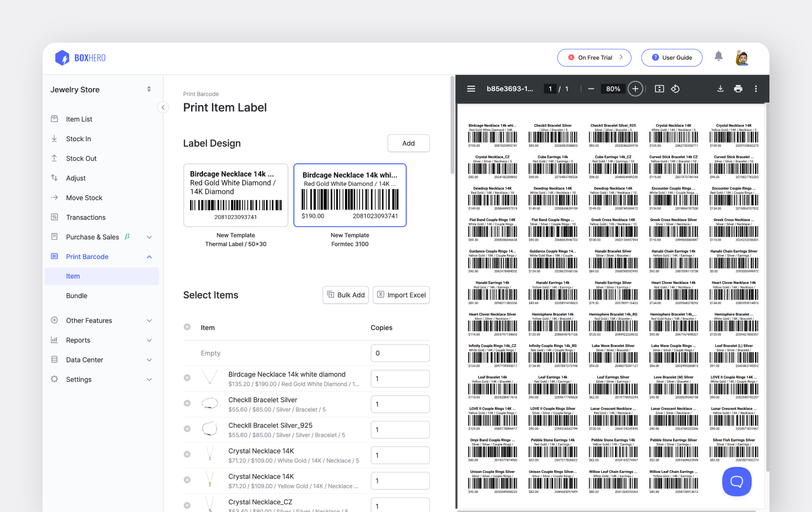
Task: Open the help chat bubble
Action: (x=736, y=481)
